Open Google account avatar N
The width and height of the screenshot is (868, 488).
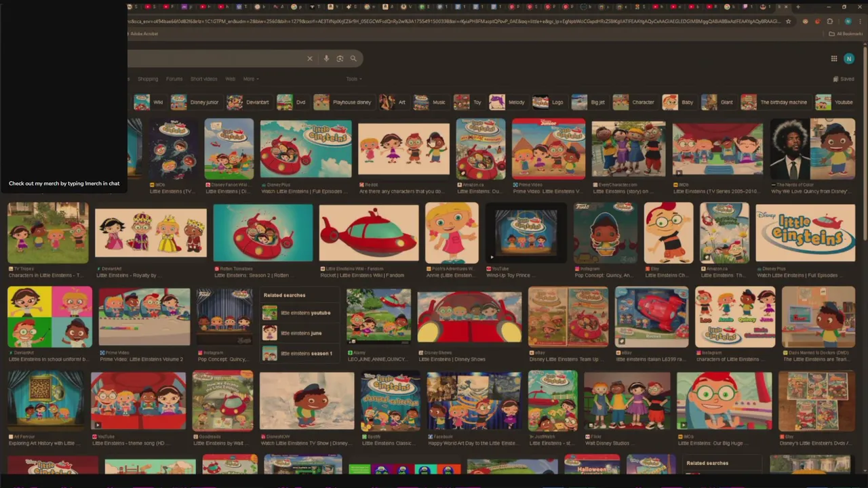[849, 59]
